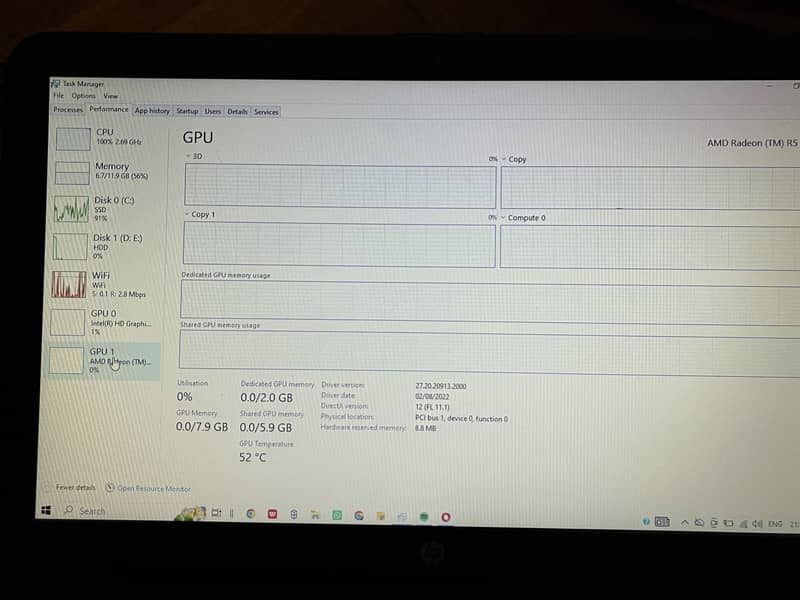This screenshot has height=600, width=800.
Task: Switch to the Services tab
Action: click(x=266, y=112)
